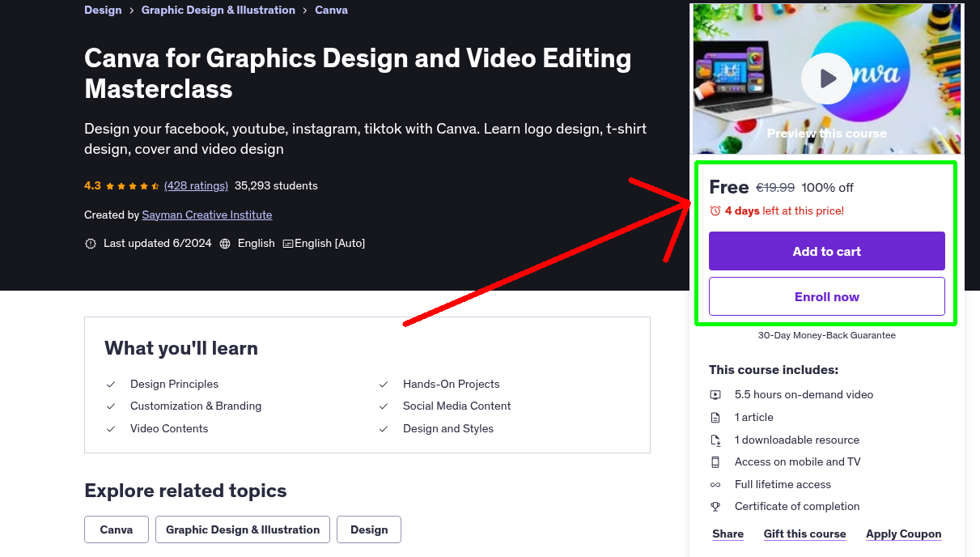Click the star rating icons
The width and height of the screenshot is (980, 557).
pos(133,186)
